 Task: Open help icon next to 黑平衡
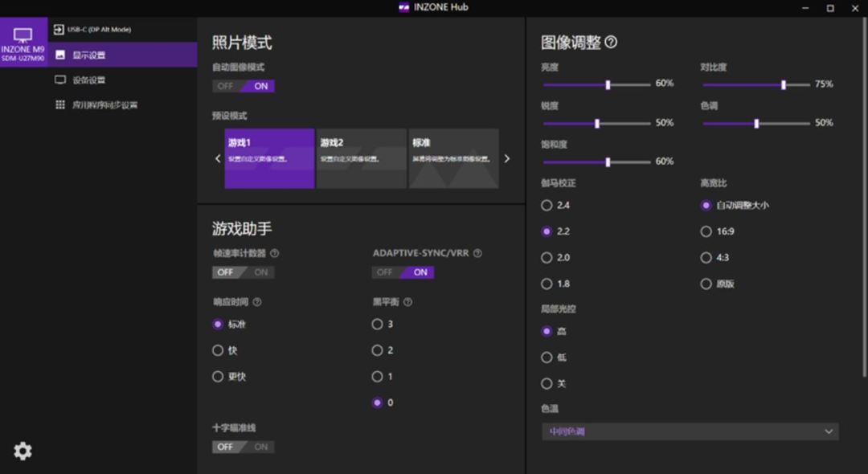(x=408, y=302)
